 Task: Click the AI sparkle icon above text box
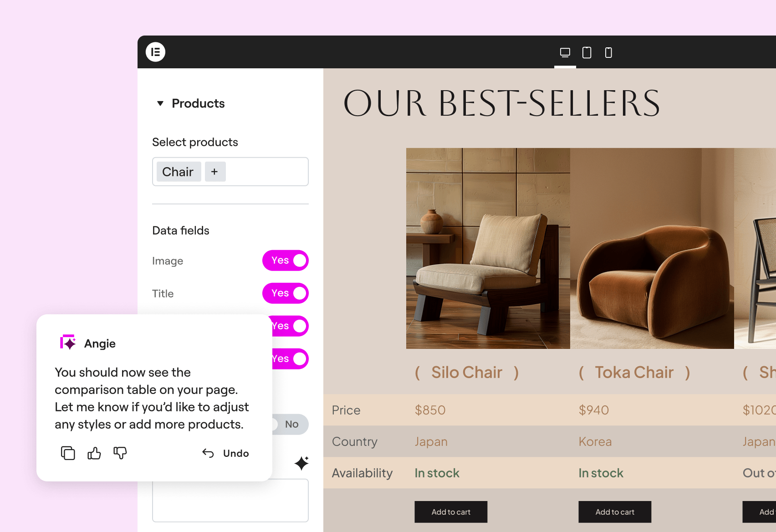[301, 463]
